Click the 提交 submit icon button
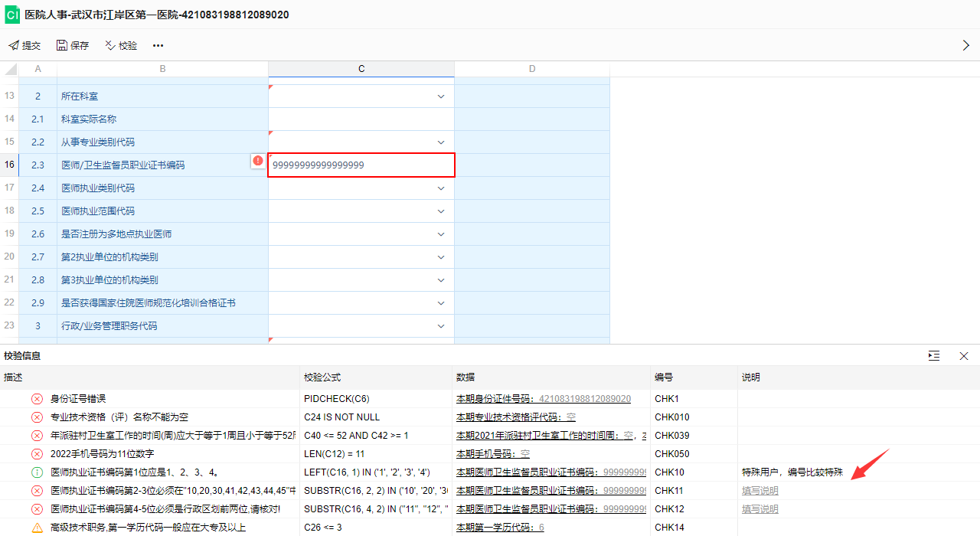980x536 pixels. coord(24,46)
